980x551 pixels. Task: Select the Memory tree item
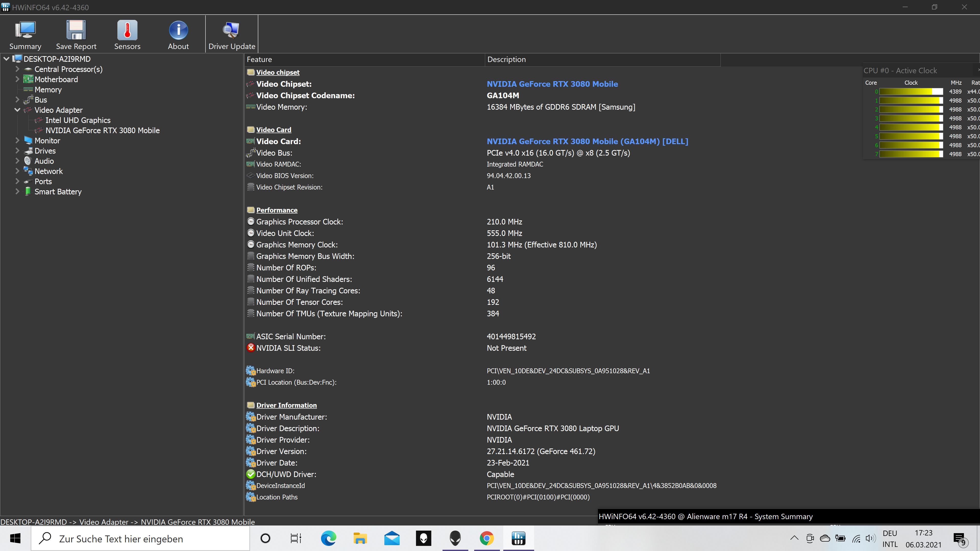(48, 90)
